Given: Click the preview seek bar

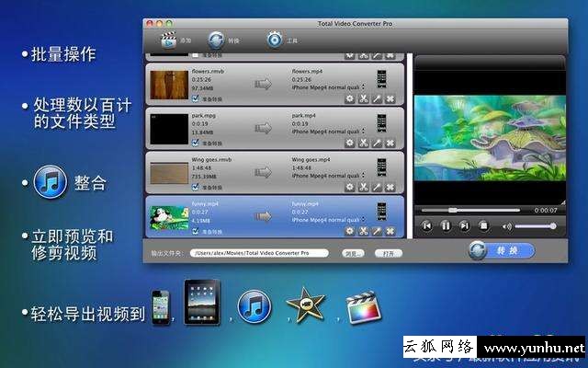Looking at the screenshot, I should coord(470,211).
